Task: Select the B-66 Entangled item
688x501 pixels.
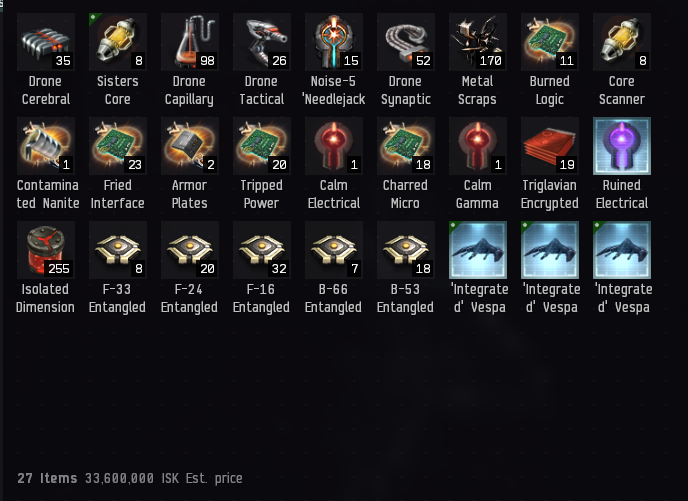Action: tap(333, 250)
